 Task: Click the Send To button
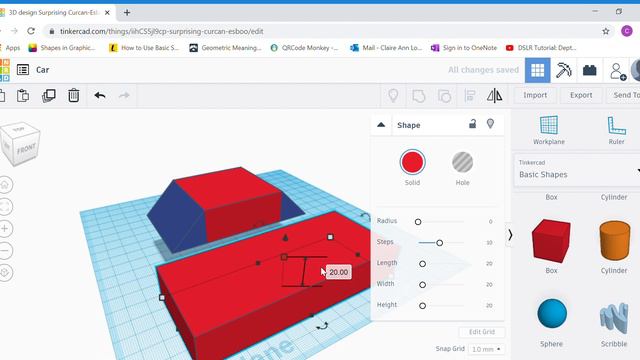tap(624, 95)
